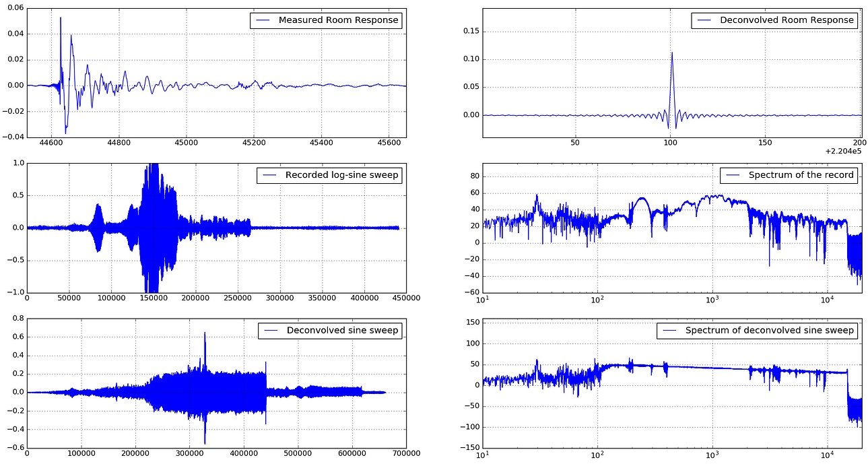Click the Spectrum of the record legend
This screenshot has height=464, width=868.
[x=789, y=176]
